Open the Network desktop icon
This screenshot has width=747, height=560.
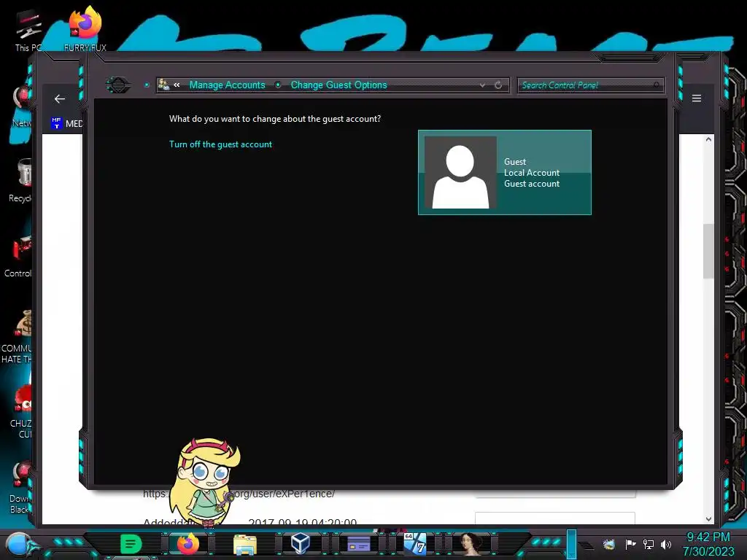click(x=21, y=107)
